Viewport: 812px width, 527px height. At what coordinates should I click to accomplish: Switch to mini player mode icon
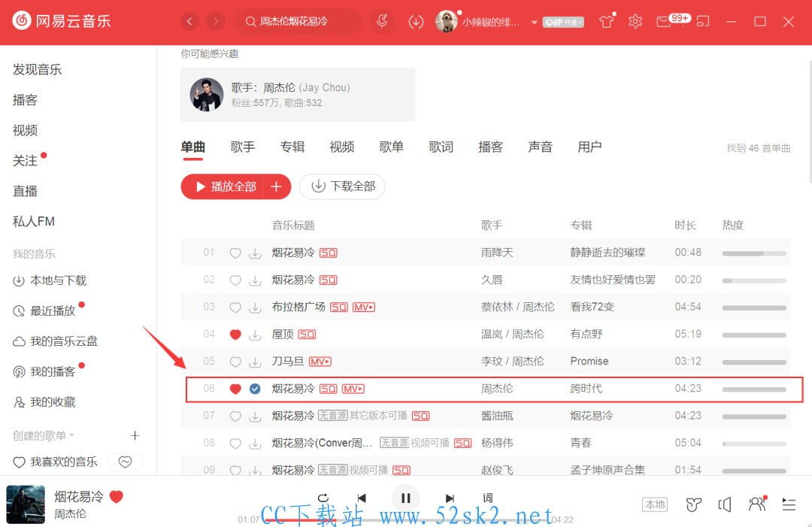[703, 22]
